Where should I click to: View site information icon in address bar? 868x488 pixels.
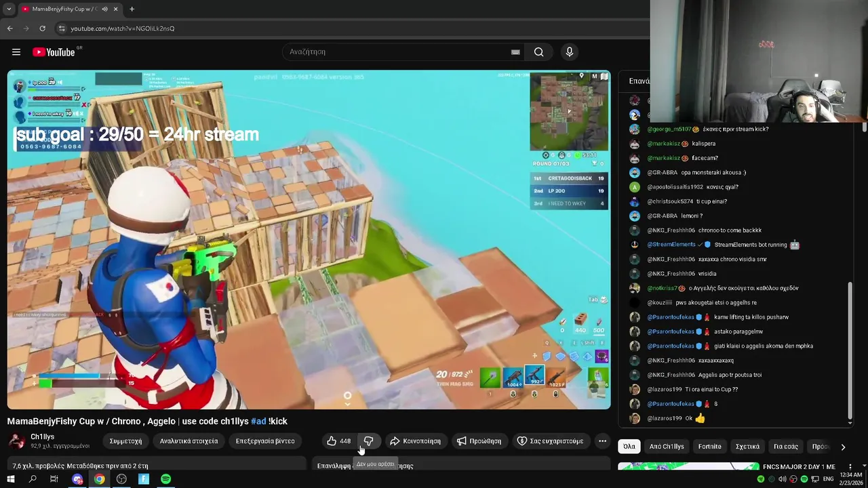click(x=62, y=28)
